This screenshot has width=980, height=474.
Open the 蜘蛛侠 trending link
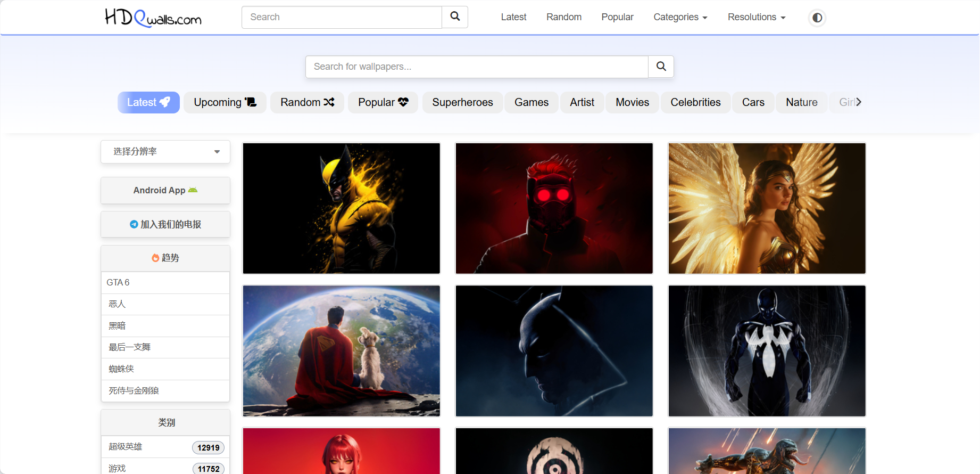coord(165,369)
